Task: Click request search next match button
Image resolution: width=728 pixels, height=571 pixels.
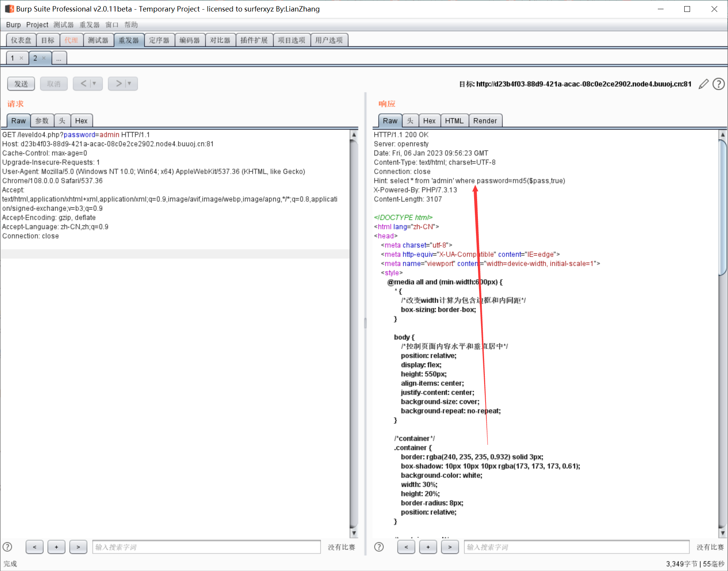Action: [78, 547]
